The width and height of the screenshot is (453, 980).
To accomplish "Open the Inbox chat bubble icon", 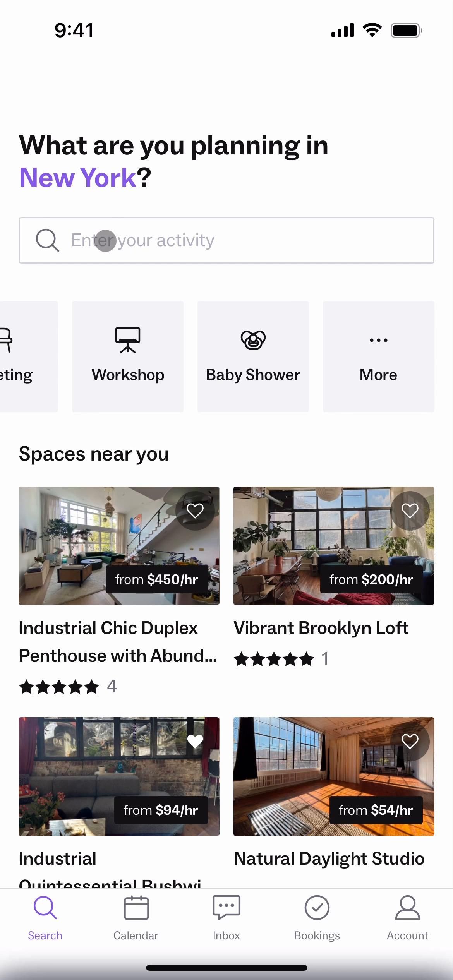I will click(226, 908).
